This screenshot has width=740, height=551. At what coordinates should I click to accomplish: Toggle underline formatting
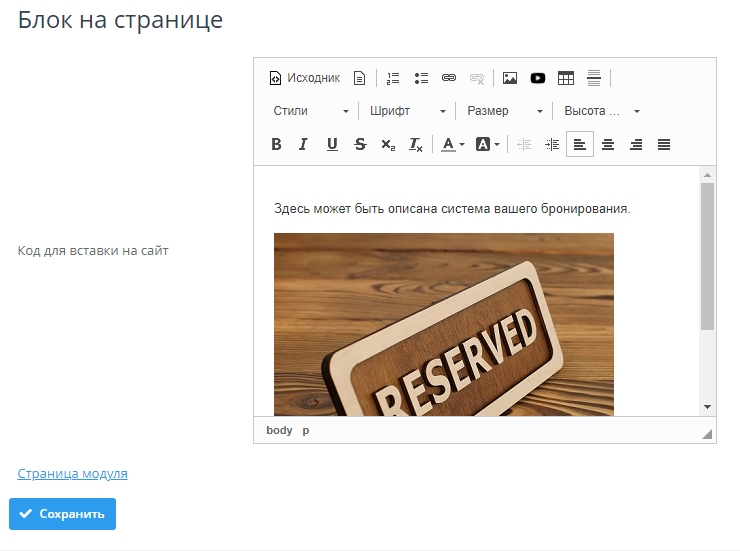pyautogui.click(x=332, y=144)
